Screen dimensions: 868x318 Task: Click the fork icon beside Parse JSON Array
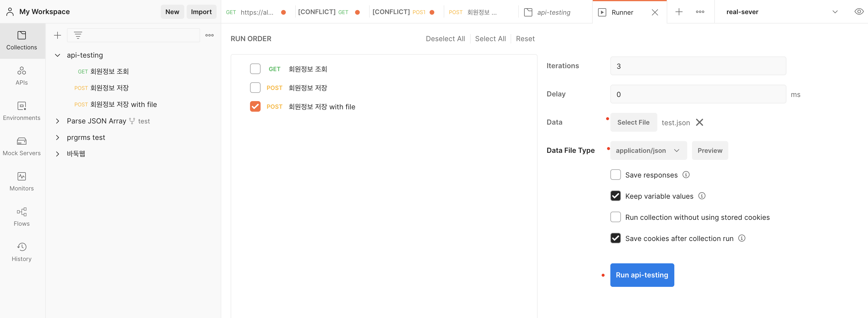[x=132, y=121]
